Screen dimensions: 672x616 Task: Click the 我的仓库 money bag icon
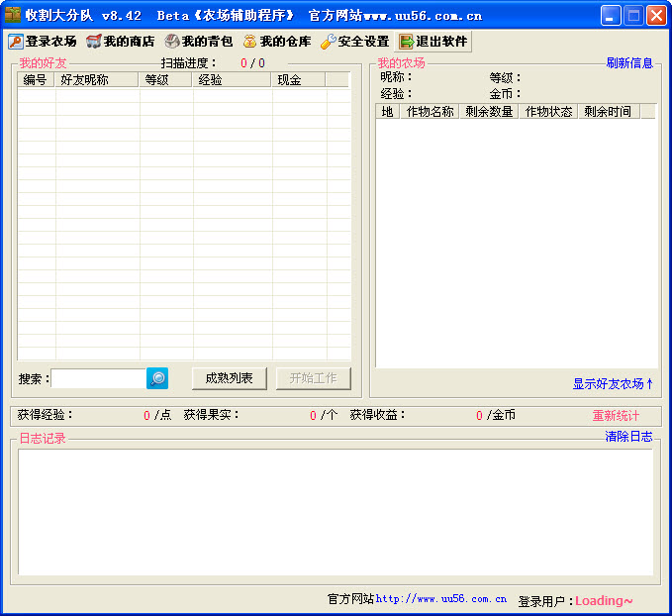(x=249, y=42)
